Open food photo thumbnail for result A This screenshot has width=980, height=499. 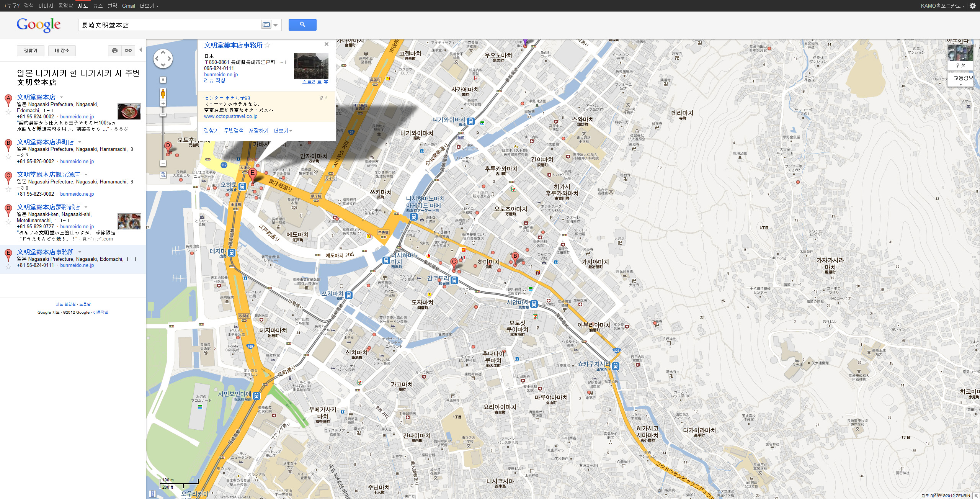click(x=129, y=112)
